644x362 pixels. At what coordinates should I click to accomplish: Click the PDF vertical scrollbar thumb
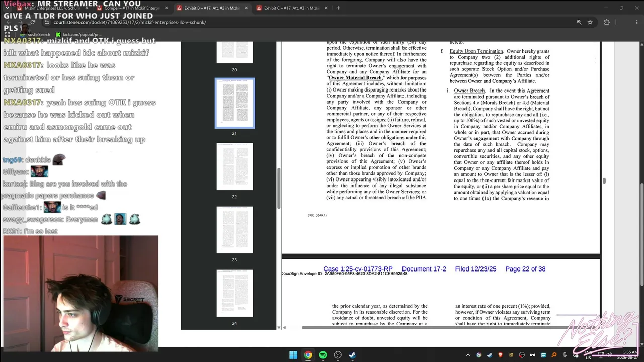pyautogui.click(x=604, y=181)
